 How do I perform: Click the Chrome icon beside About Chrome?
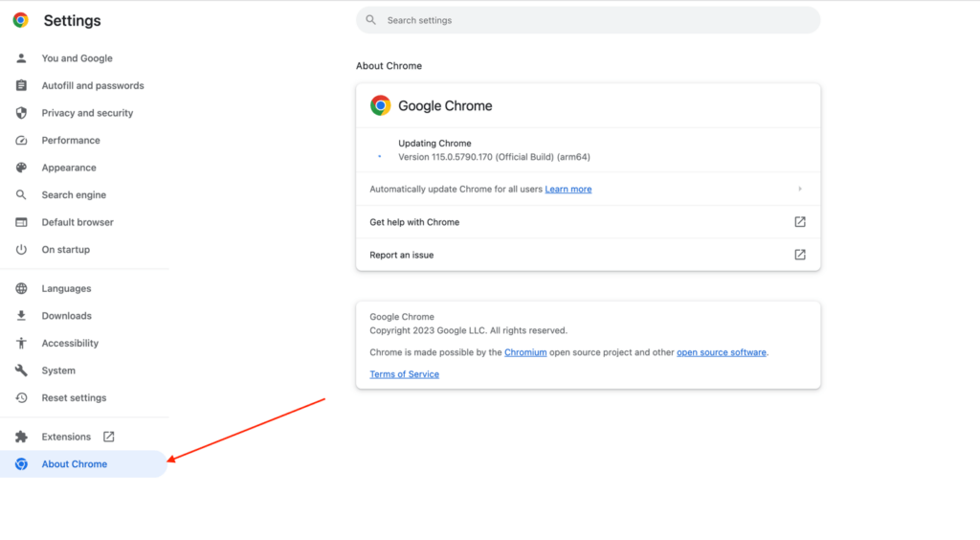click(x=21, y=464)
